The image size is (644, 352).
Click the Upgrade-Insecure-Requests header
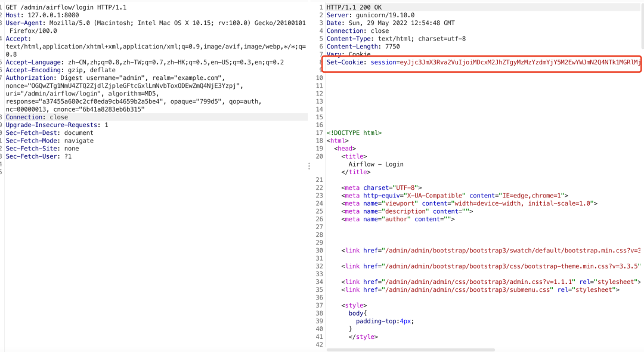point(57,125)
